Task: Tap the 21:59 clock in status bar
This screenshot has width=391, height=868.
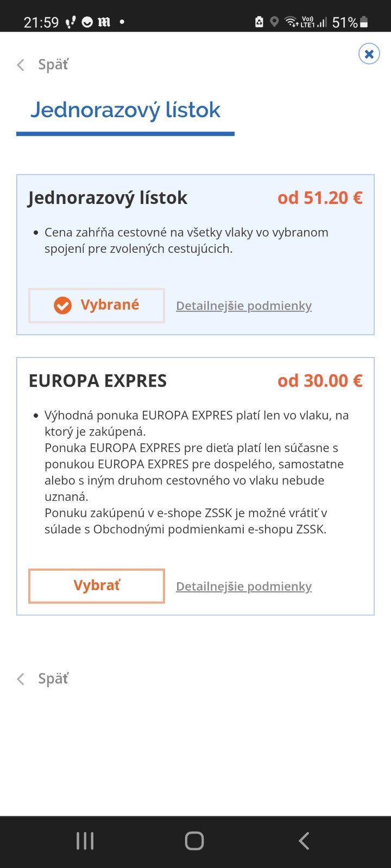Action: pyautogui.click(x=41, y=22)
